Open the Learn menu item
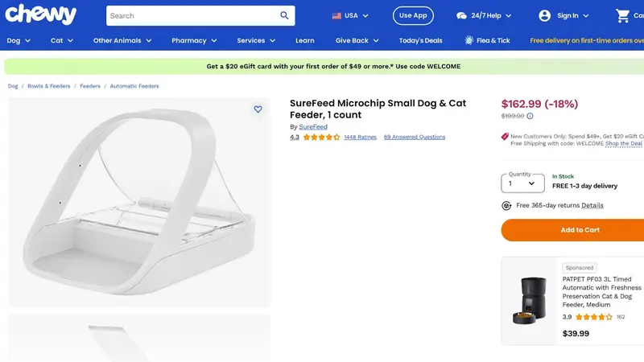Screen dimensions: 644x362 coord(305,40)
